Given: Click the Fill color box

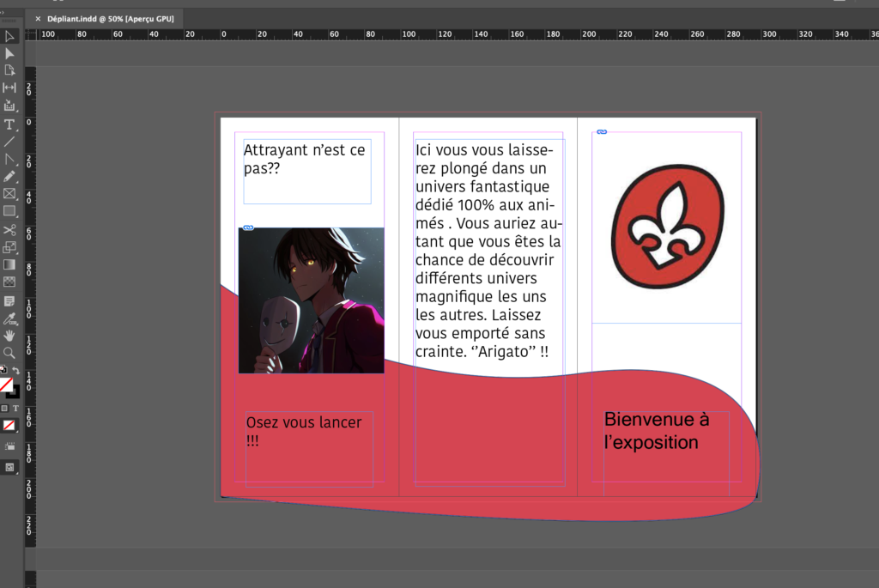Looking at the screenshot, I should pos(6,385).
